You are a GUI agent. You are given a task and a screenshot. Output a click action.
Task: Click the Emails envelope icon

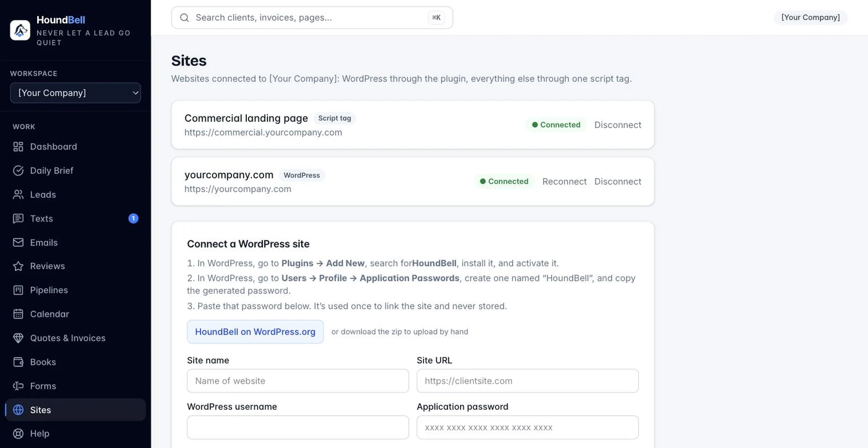pyautogui.click(x=18, y=243)
